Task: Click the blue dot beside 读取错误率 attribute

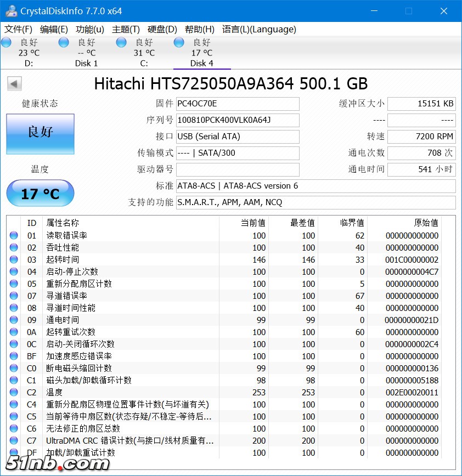Action: pos(14,235)
